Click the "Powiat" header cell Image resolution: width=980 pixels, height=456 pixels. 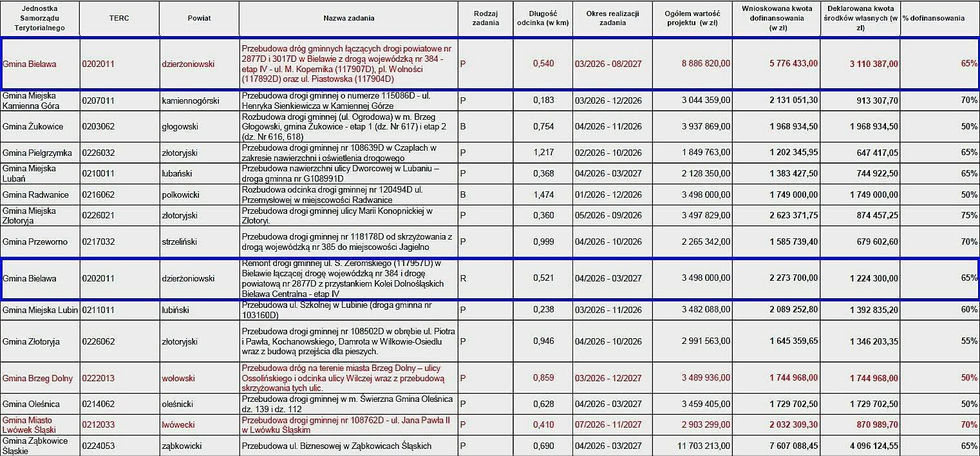(199, 19)
